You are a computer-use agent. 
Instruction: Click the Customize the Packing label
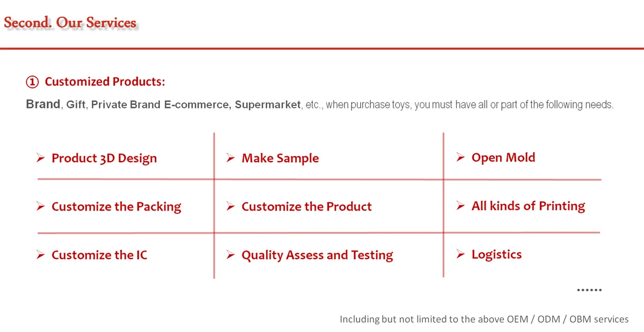[116, 207]
